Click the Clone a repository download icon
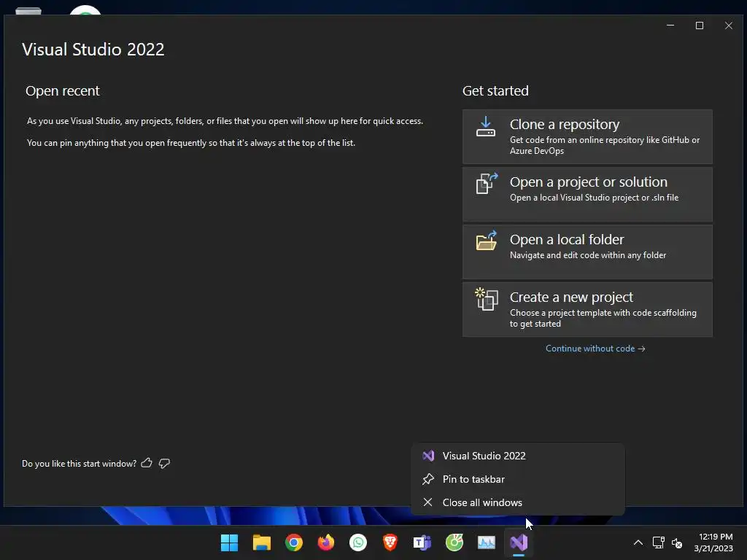This screenshot has height=560, width=747. pos(485,127)
